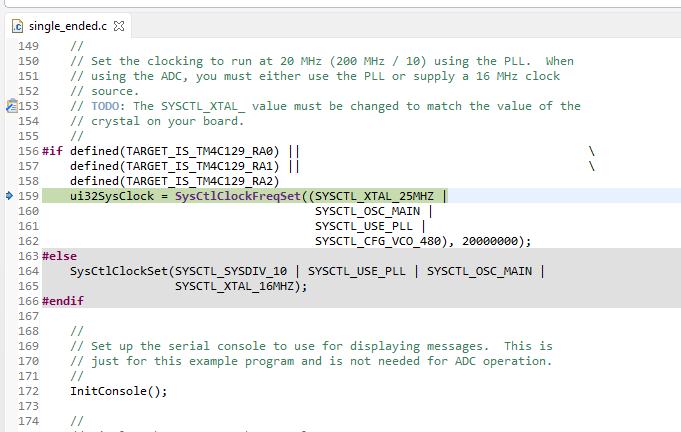The height and width of the screenshot is (432, 681).
Task: Click line number 149 in the gutter
Action: [28, 46]
